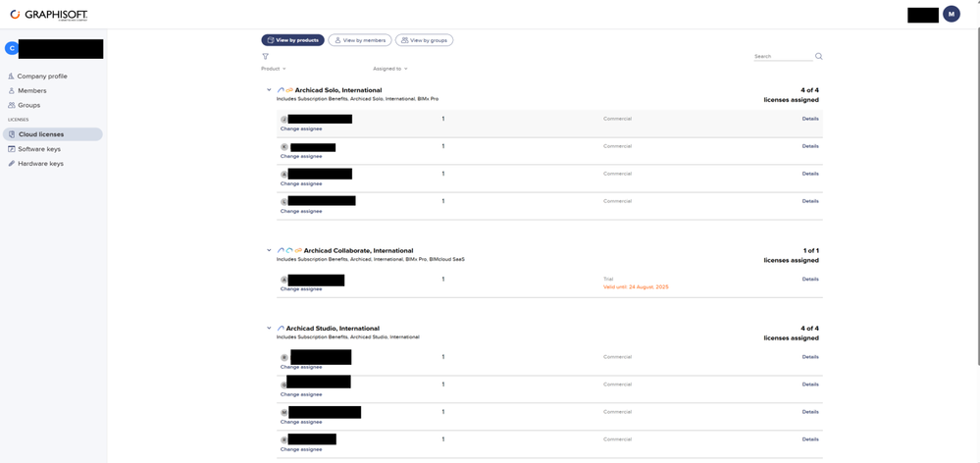Switch to View by members
980x463 pixels.
360,40
